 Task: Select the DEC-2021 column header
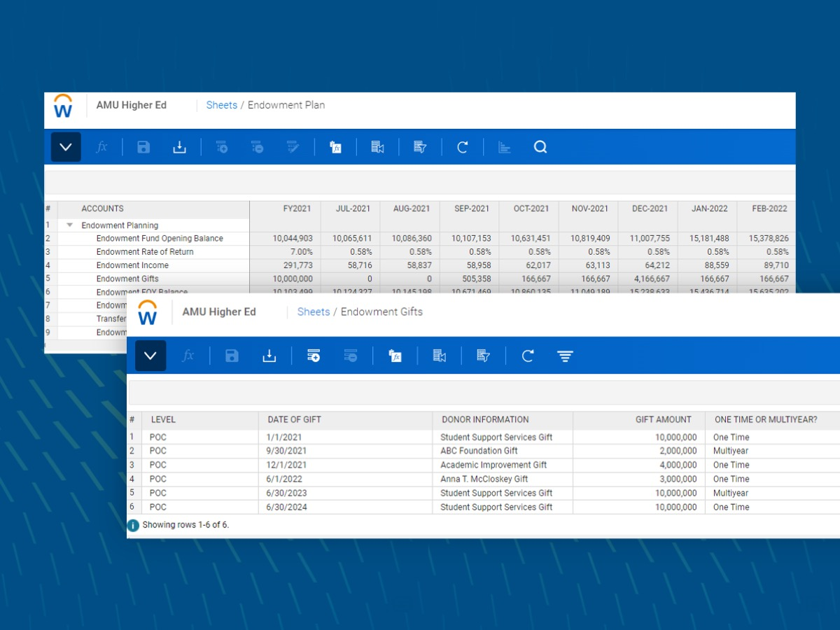click(x=647, y=208)
